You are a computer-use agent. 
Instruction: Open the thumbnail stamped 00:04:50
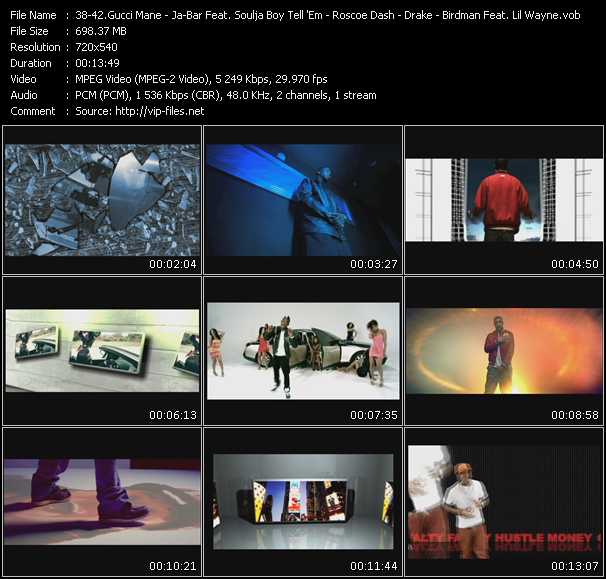pos(504,199)
